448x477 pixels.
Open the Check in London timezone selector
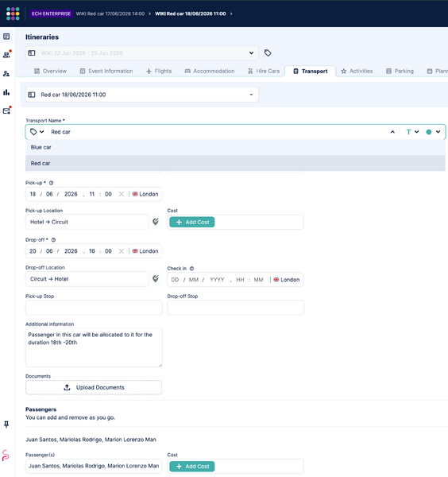point(286,280)
